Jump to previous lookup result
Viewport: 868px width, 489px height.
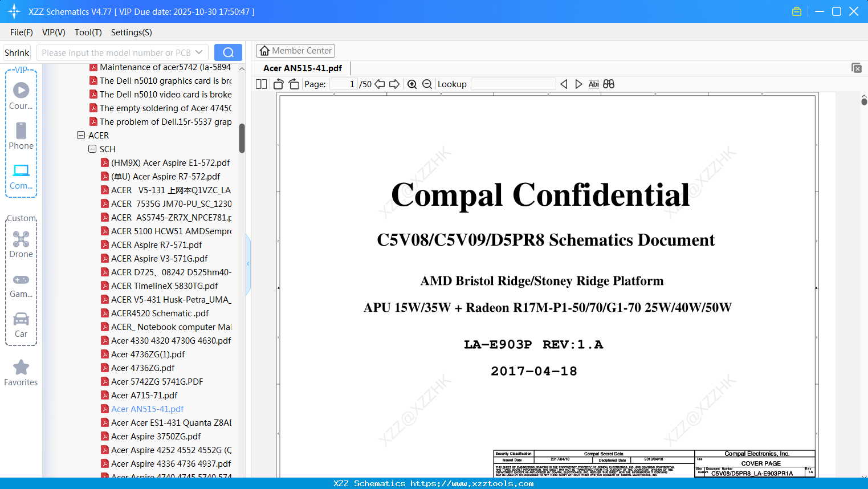coord(564,84)
